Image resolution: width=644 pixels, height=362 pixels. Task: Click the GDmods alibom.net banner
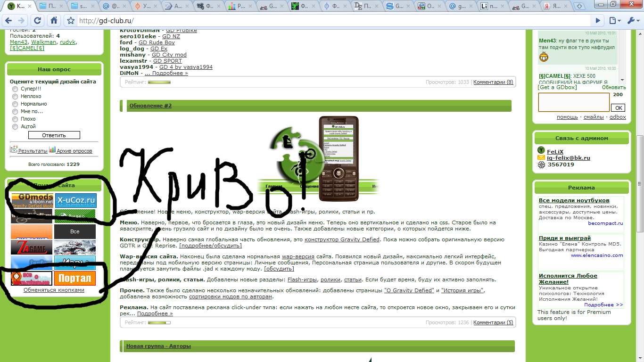(x=32, y=200)
